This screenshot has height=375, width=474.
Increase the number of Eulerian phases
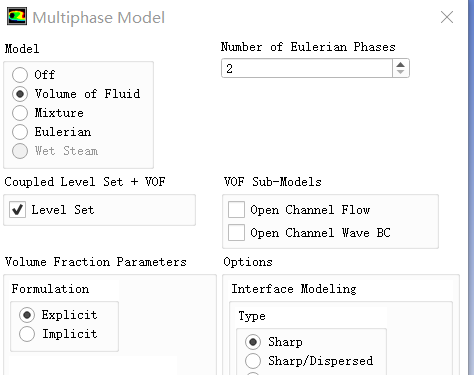coord(401,65)
